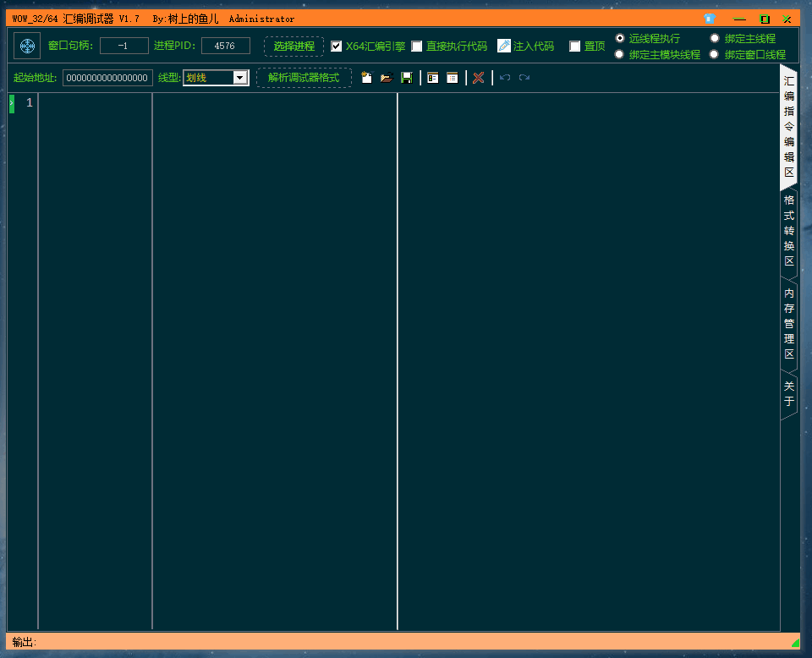
Task: Enable the 直接执行代码 checkbox
Action: [x=416, y=46]
